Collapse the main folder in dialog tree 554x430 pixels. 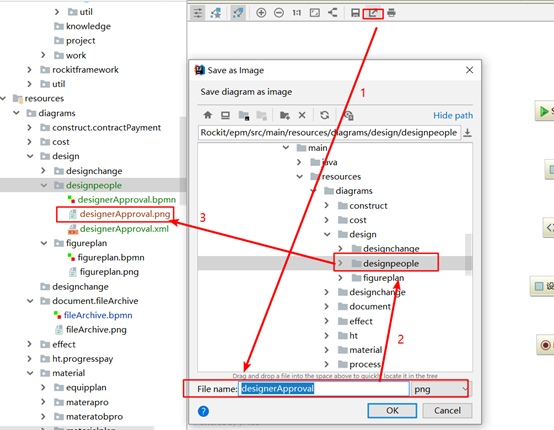[286, 147]
